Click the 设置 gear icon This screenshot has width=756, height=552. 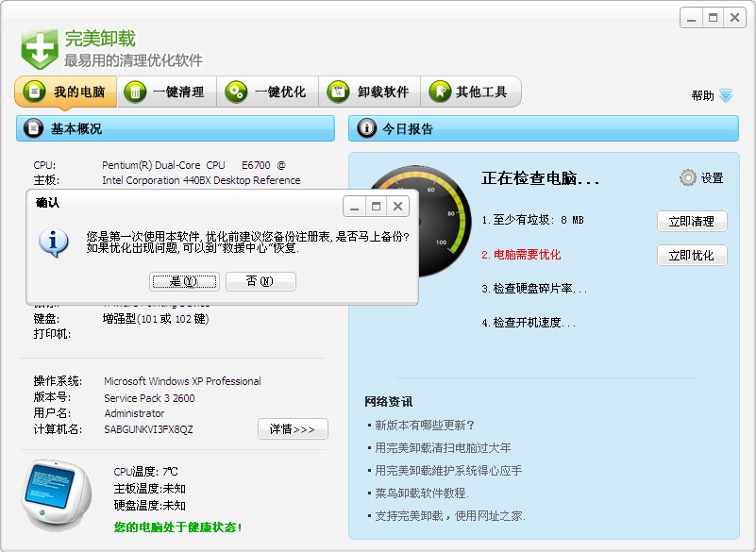point(688,178)
